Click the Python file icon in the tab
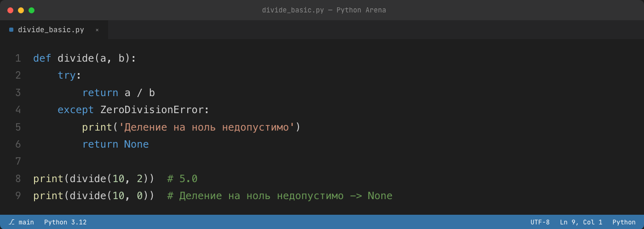Screen dimensions: 644x229 11,30
